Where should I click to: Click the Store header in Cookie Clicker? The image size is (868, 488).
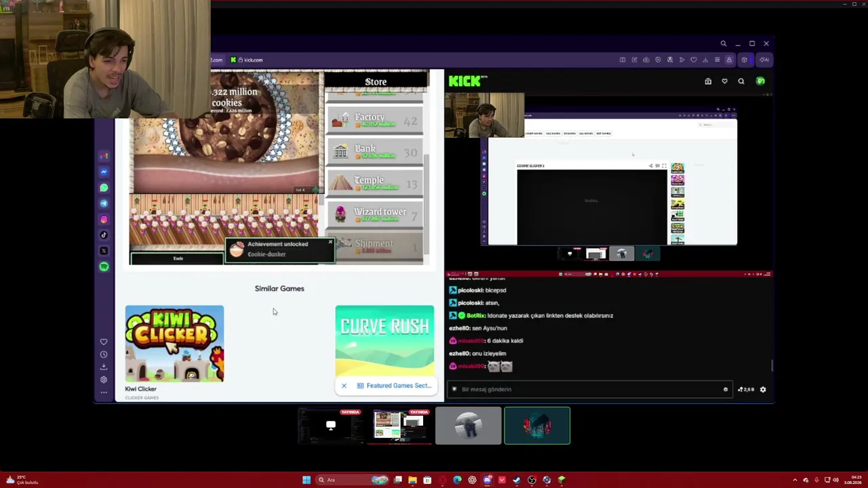click(x=376, y=82)
